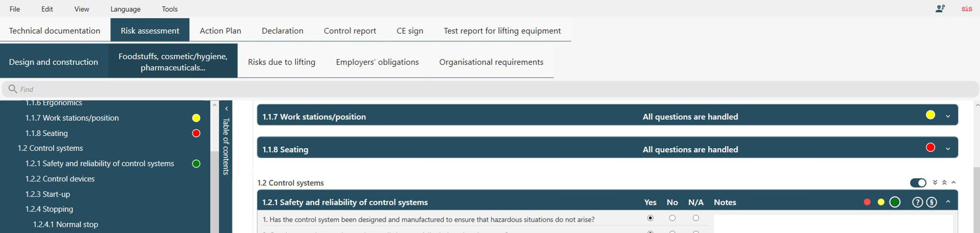Switch to Technical documentation tab
The height and width of the screenshot is (233, 980).
coord(55,30)
